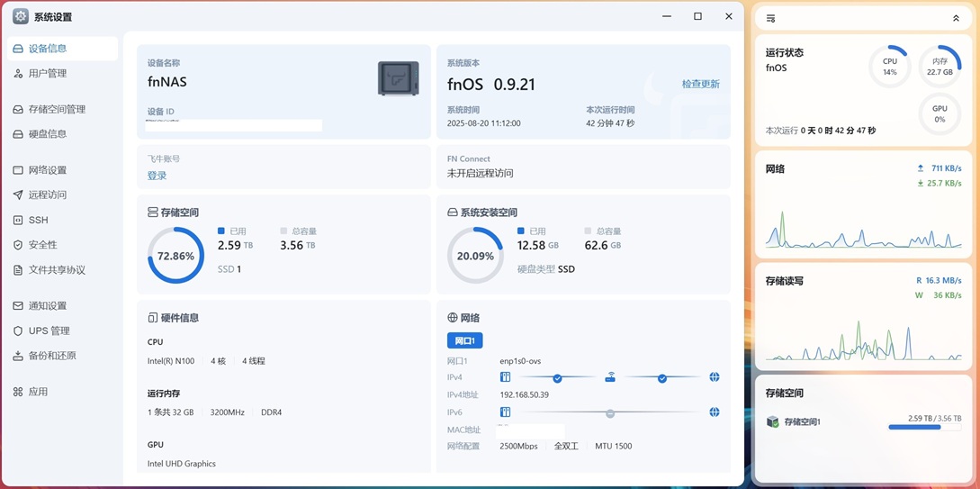Select 文件共享协议 in the sidebar
The image size is (980, 489).
pos(62,270)
